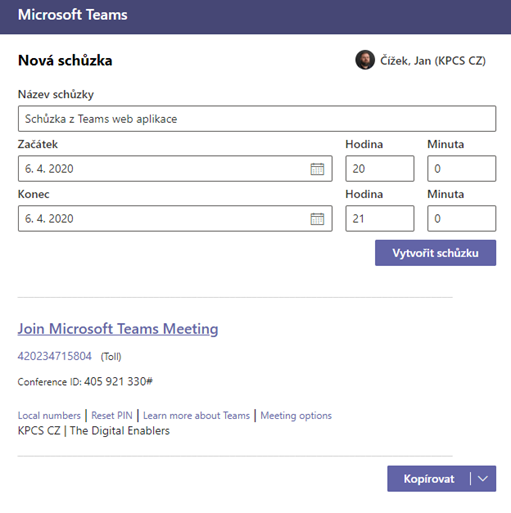Focus the Název schůzky text field
Screen dimensions: 511x513
[x=257, y=119]
